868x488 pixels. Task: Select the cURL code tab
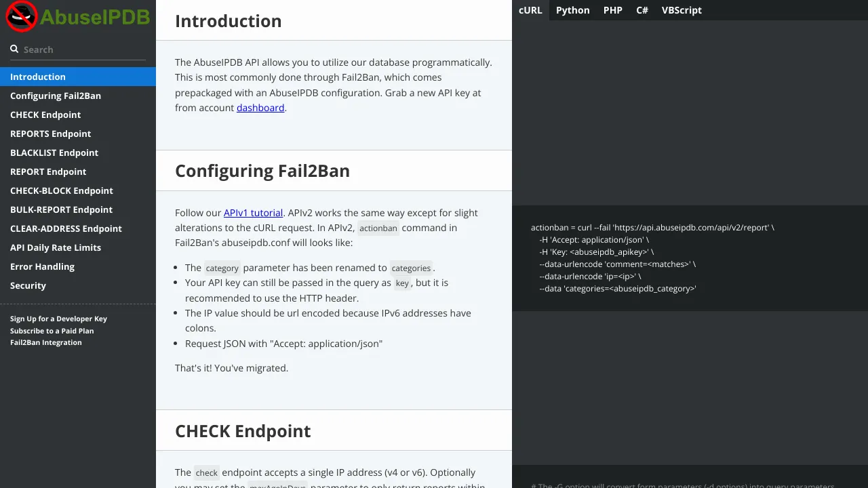click(530, 10)
